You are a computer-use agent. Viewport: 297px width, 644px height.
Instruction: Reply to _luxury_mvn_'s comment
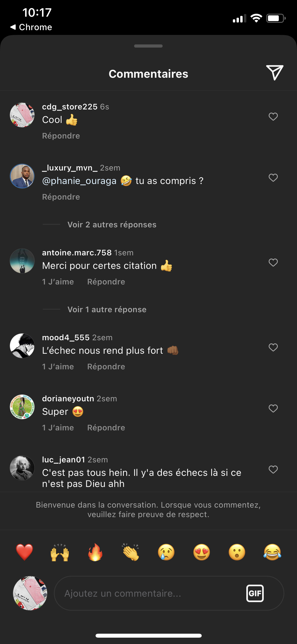tap(61, 197)
